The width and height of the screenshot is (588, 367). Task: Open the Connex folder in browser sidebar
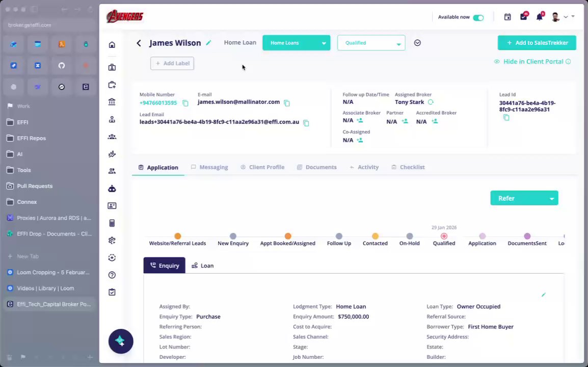(x=49, y=202)
